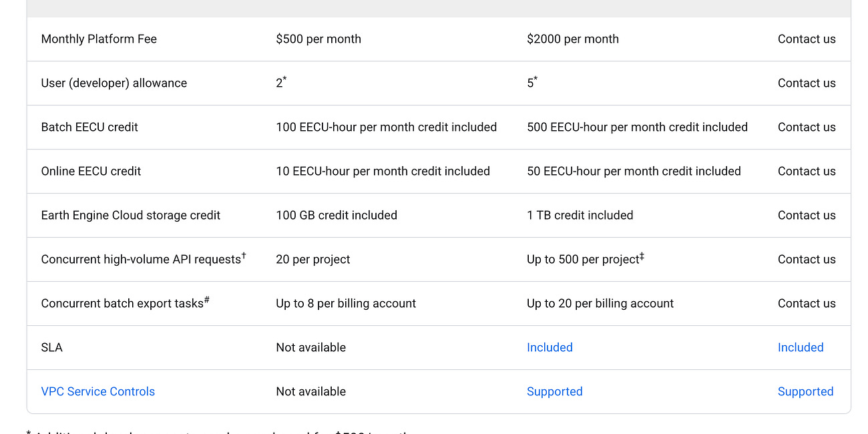The width and height of the screenshot is (868, 434).
Task: Open the VPC Service Controls link
Action: [97, 391]
